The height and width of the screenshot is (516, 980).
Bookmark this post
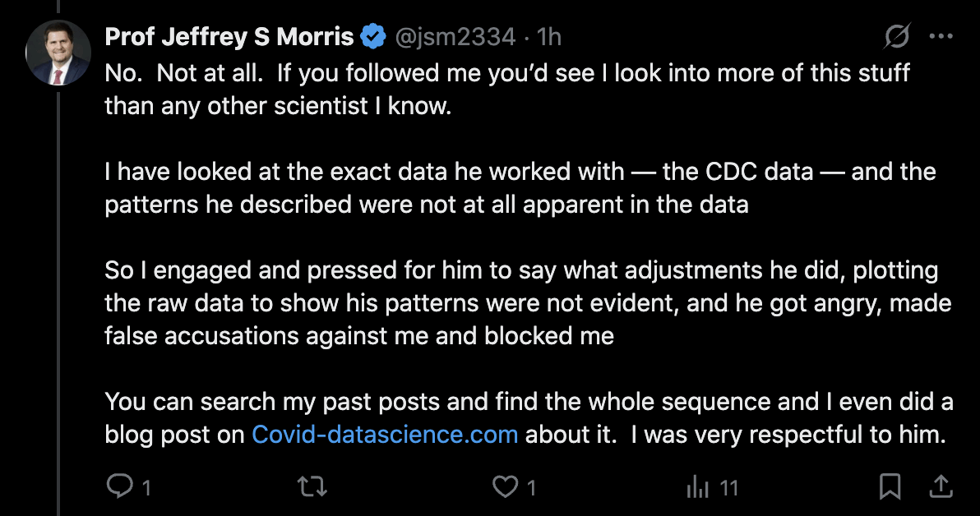(890, 487)
